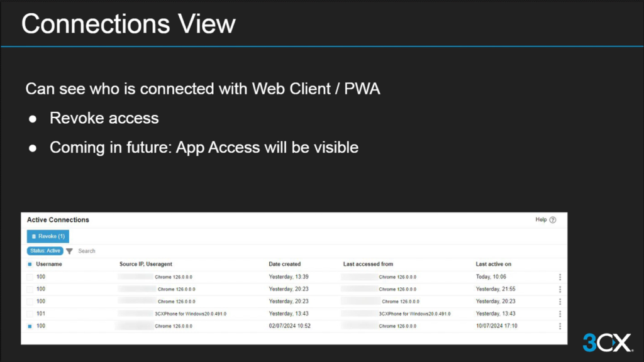The height and width of the screenshot is (362, 644).
Task: Toggle the select-all checkbox beside Username
Action: [30, 264]
